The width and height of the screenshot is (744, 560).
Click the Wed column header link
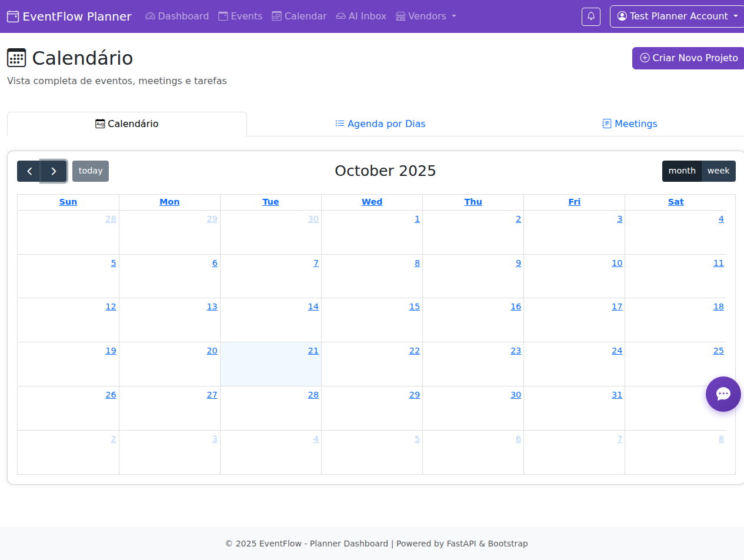point(372,202)
